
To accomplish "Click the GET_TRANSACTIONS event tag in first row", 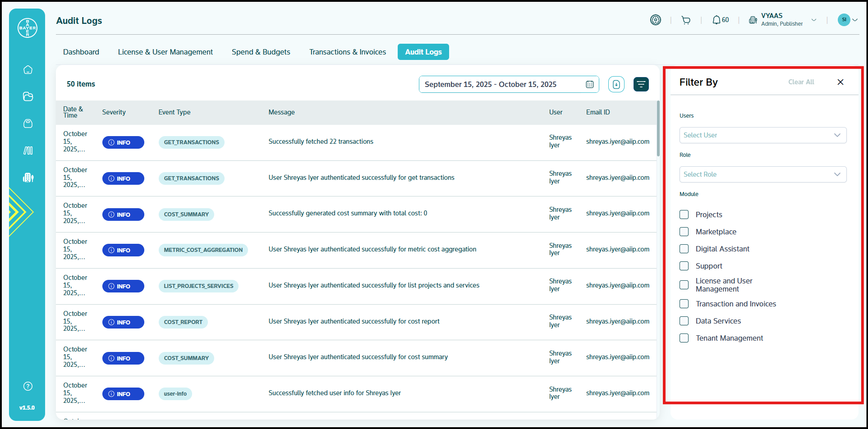I will (x=191, y=142).
